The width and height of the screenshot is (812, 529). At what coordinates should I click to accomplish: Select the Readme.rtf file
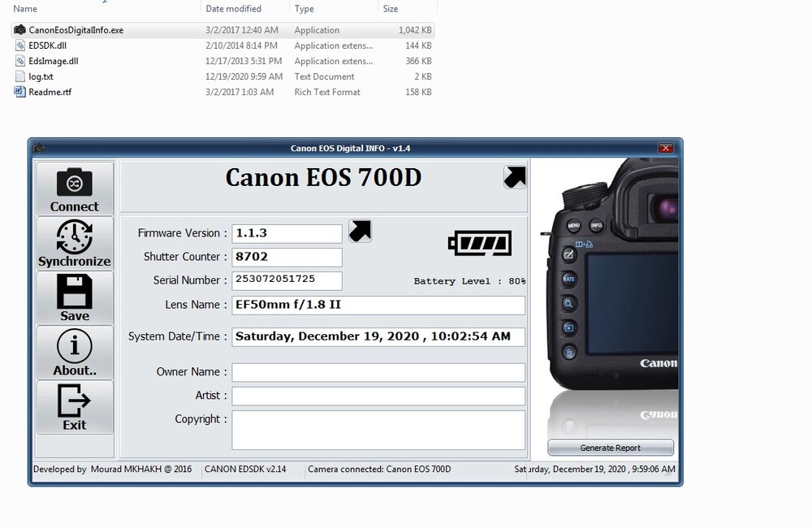pos(50,92)
